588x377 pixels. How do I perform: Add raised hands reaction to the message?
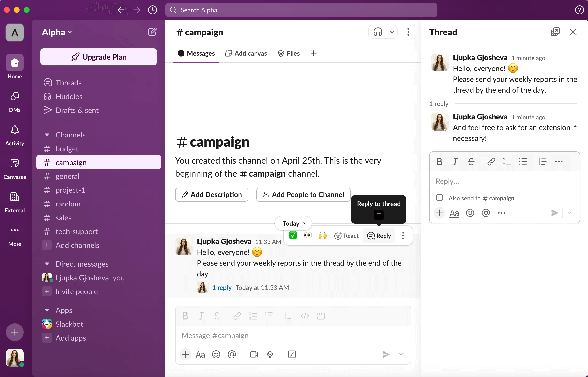click(x=323, y=236)
